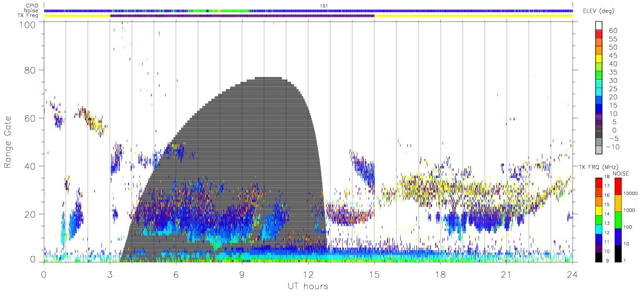644x297 pixels.
Task: Click the '60' Range Gate axis label
Action: [30, 118]
